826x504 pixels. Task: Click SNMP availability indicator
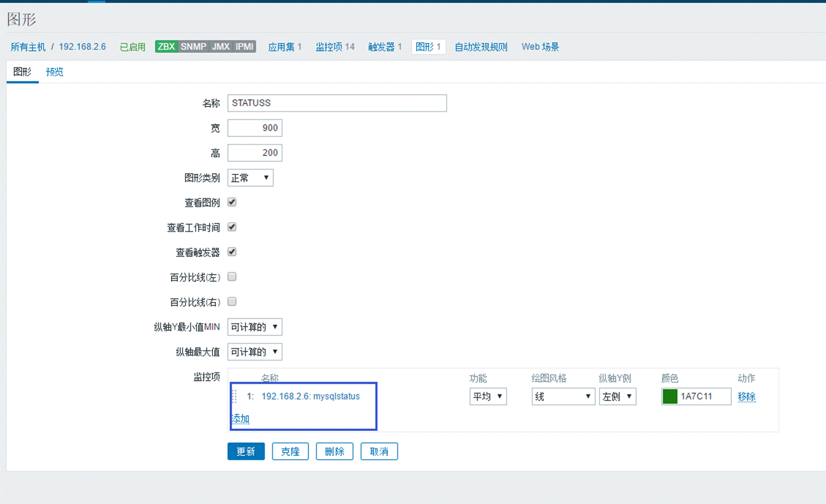tap(193, 47)
